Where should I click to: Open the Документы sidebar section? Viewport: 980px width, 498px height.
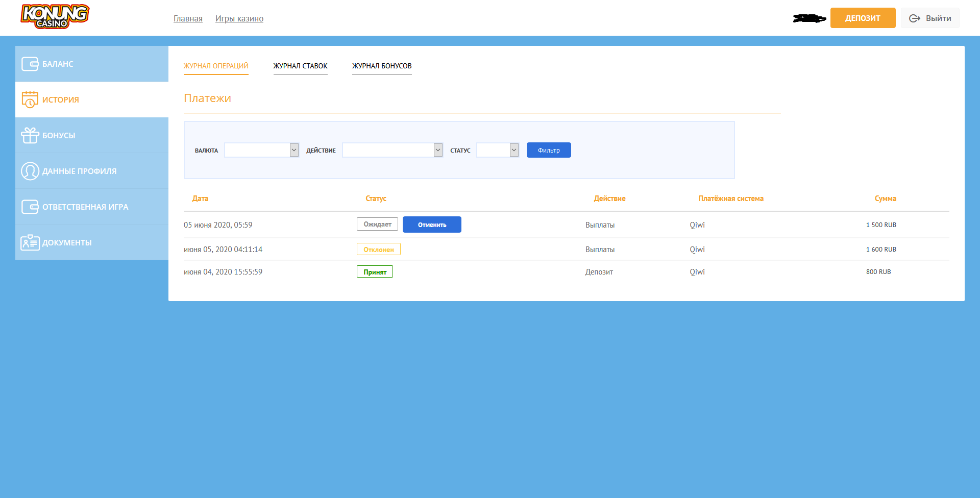tap(92, 242)
